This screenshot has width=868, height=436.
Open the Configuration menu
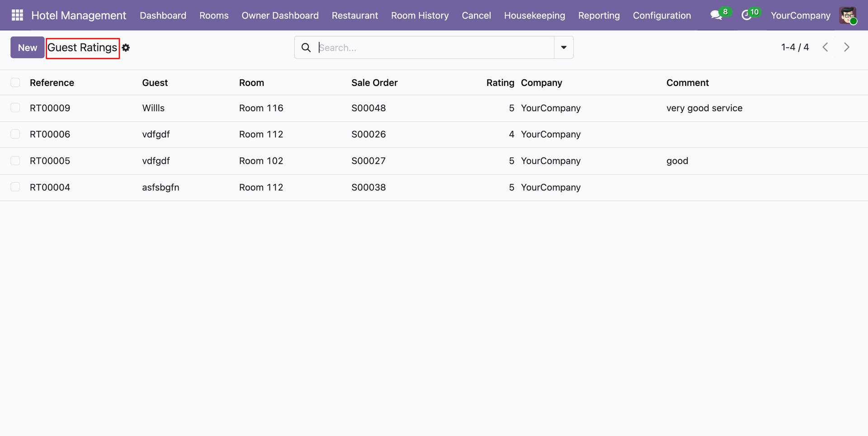(662, 15)
